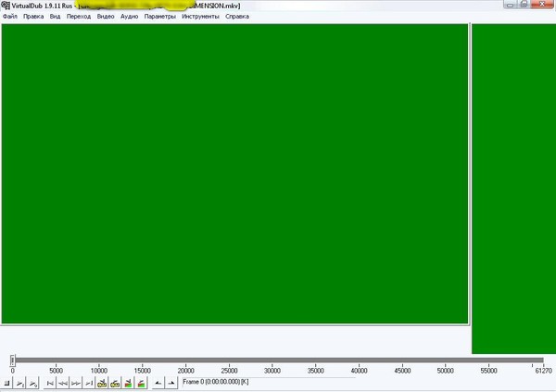Start input playback button

[x=20, y=383]
